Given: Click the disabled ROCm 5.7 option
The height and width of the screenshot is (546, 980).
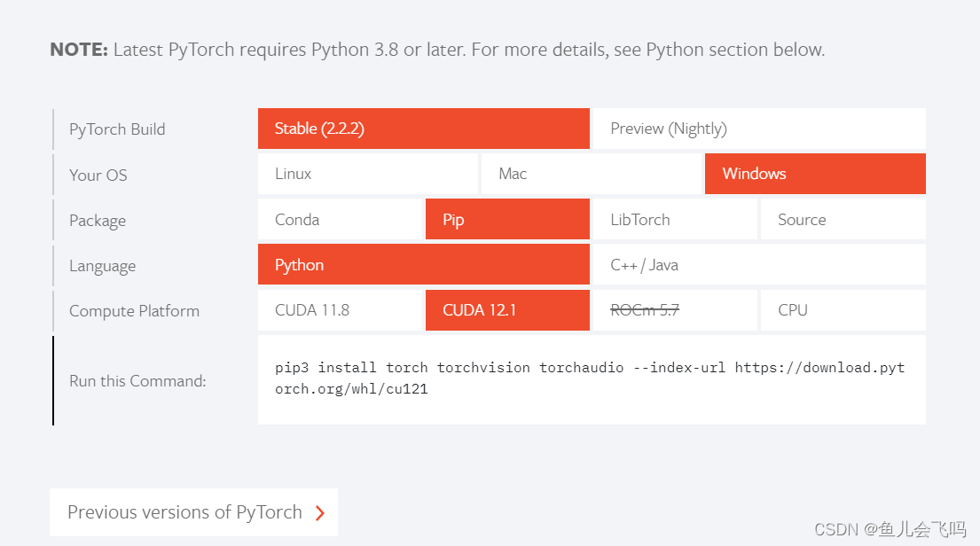Looking at the screenshot, I should (674, 310).
